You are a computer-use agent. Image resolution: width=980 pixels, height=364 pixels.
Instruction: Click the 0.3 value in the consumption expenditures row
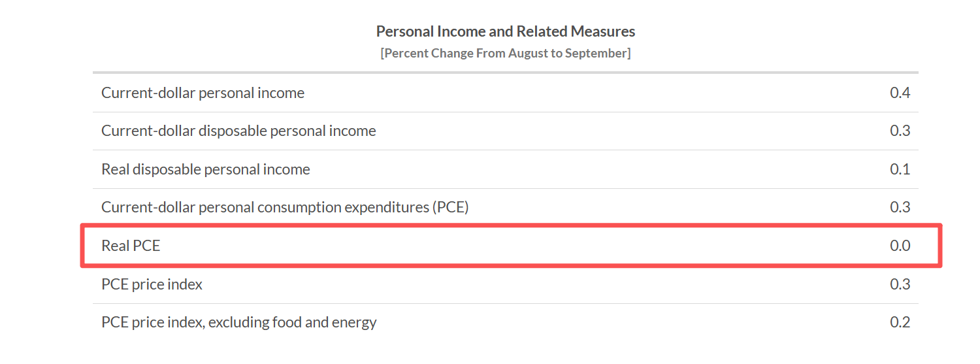click(900, 208)
